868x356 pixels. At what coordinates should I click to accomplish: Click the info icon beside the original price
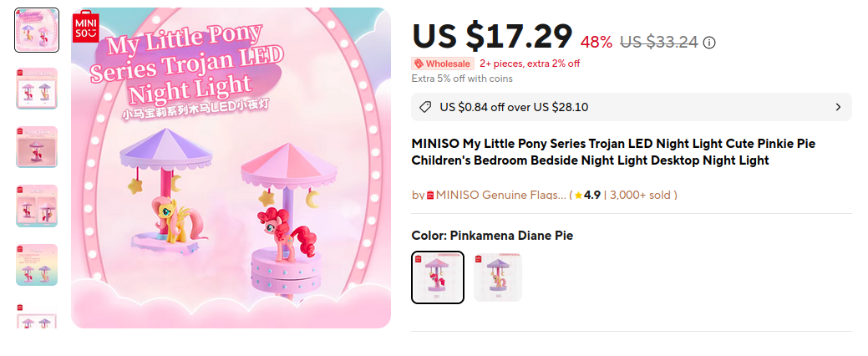tap(709, 43)
